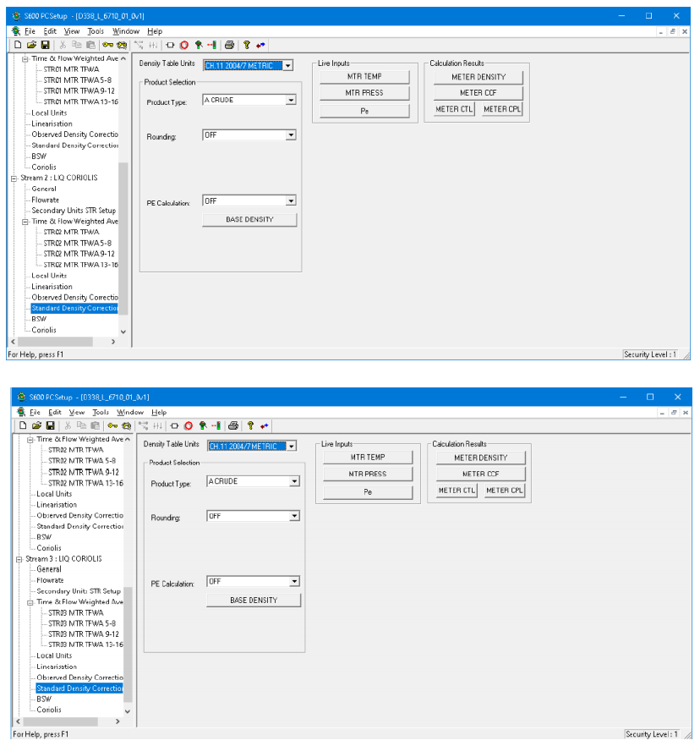Select STR03 MTR TFWA 5-8 in bottom window tree
Viewport: 700px width, 746px height.
tap(82, 623)
